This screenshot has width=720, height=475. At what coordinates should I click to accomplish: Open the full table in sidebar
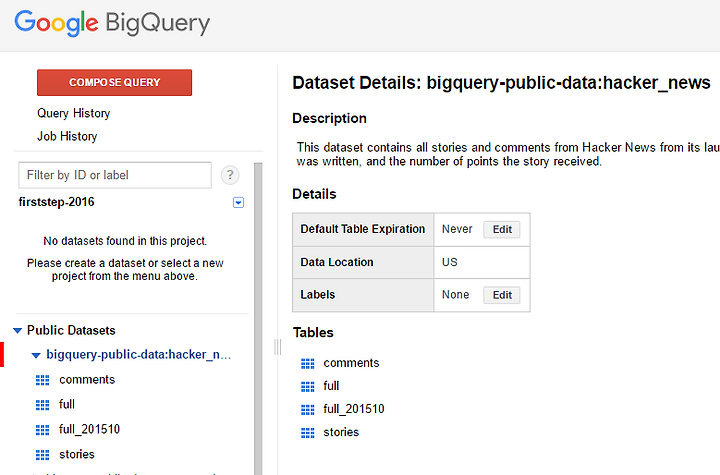tap(67, 404)
